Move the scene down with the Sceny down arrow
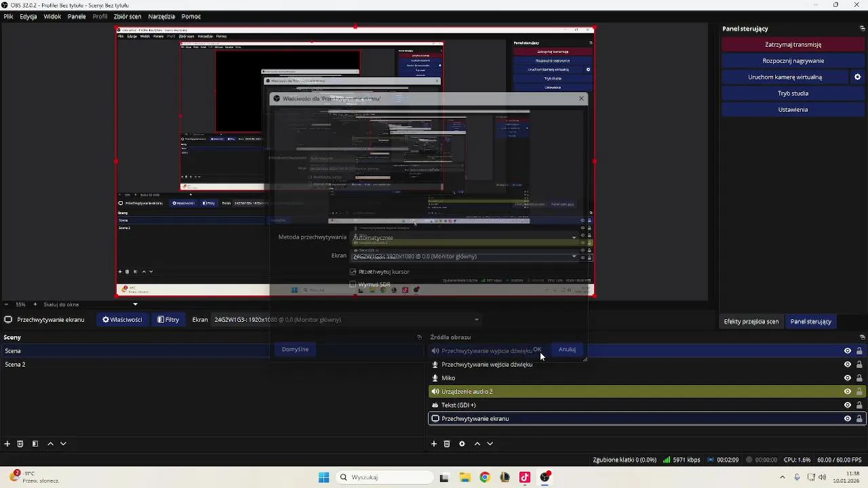 63,444
